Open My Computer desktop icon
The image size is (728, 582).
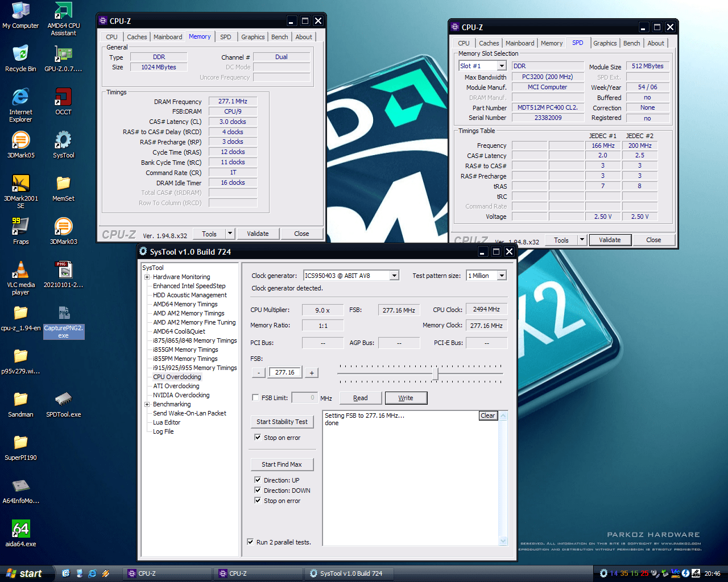tap(21, 16)
